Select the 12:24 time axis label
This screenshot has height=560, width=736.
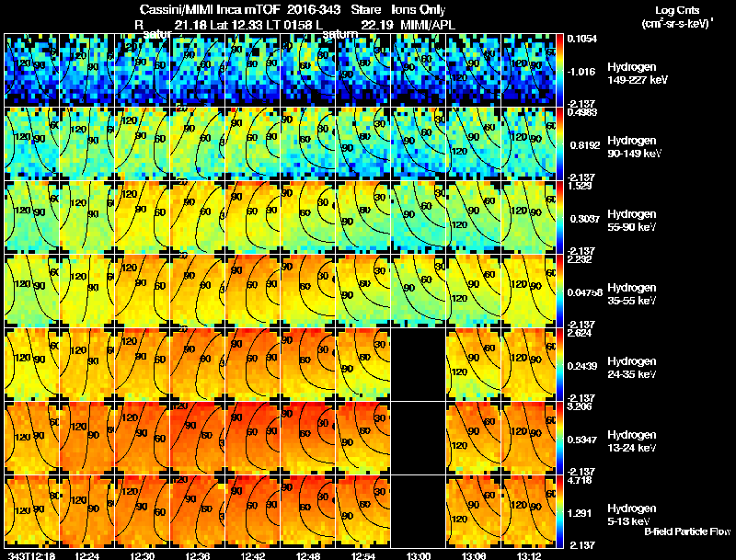click(x=86, y=555)
